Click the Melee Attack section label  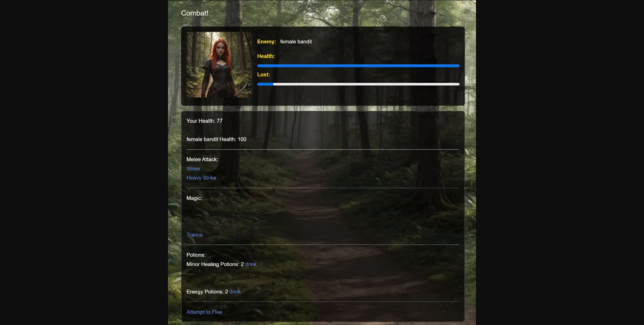point(202,159)
